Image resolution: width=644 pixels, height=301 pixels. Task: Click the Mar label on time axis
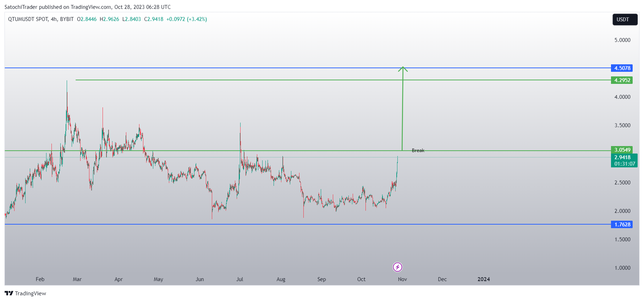[x=77, y=279]
